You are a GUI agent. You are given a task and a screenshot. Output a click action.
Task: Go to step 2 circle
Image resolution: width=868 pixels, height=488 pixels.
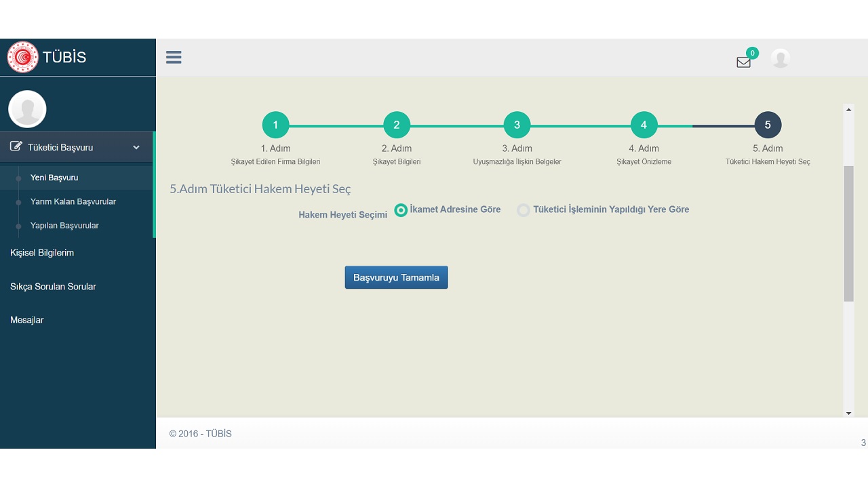397,125
